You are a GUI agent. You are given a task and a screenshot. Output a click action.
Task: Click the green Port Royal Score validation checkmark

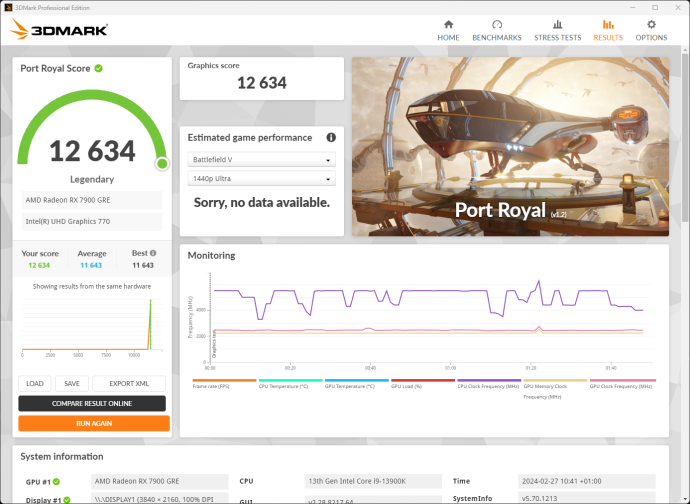(99, 68)
